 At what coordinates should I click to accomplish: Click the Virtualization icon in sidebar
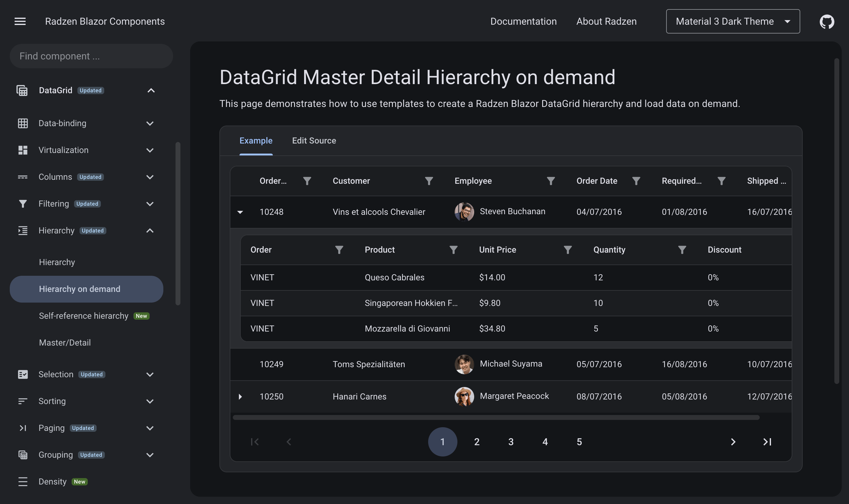[23, 150]
